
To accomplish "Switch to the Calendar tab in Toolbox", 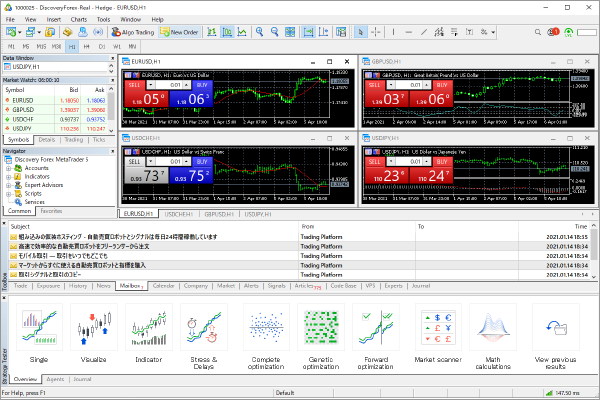I will pyautogui.click(x=163, y=286).
